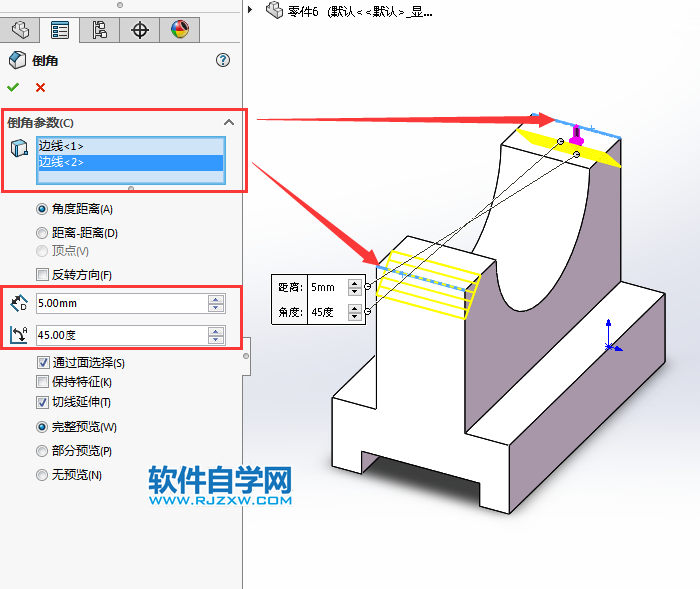
Task: Open the FeatureManager design tree tab
Action: (x=20, y=30)
